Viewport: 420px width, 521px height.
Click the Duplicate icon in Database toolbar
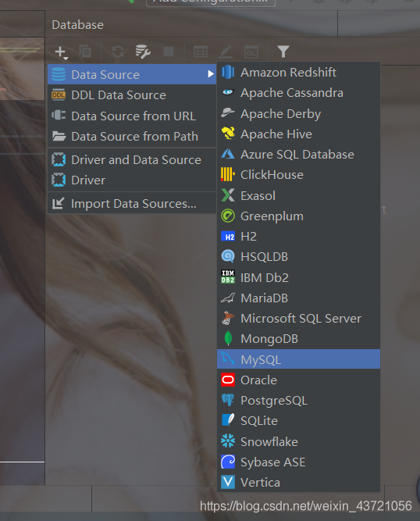[85, 52]
